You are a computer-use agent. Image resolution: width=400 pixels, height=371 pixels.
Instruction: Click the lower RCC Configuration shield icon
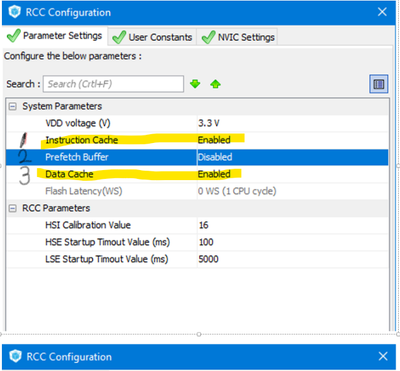pyautogui.click(x=15, y=356)
